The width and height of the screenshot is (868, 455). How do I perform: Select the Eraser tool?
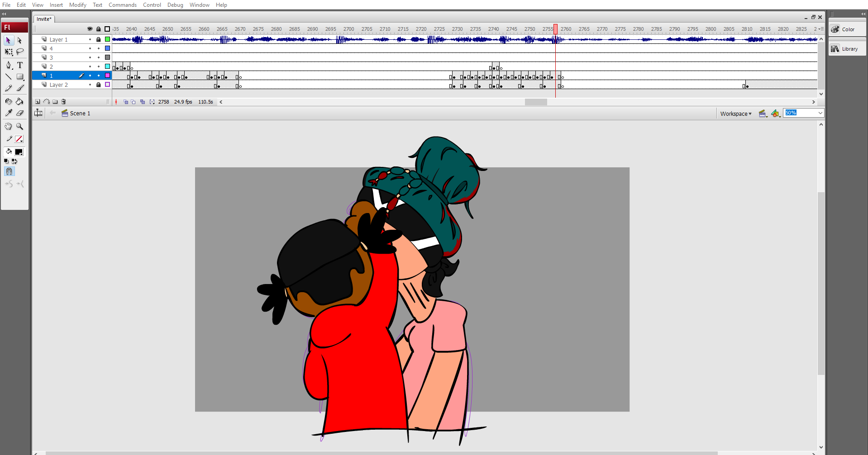click(20, 113)
